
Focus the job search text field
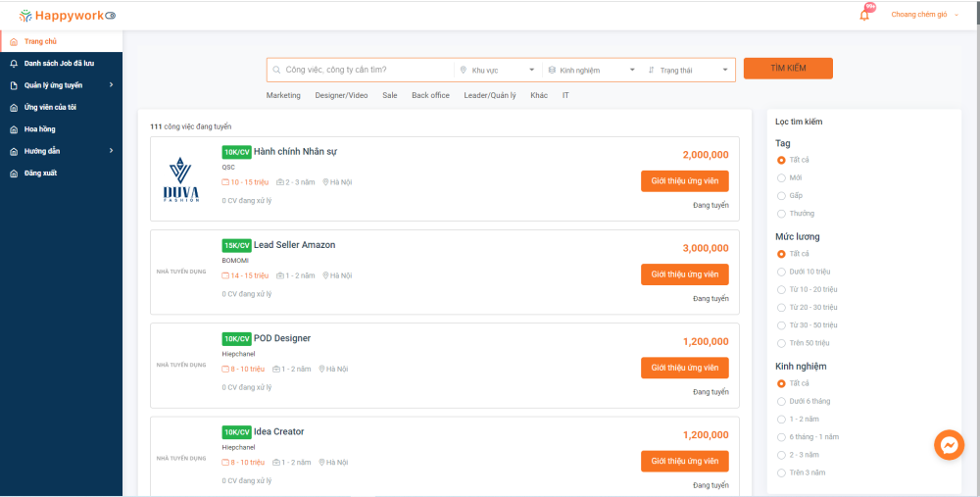[x=363, y=70]
